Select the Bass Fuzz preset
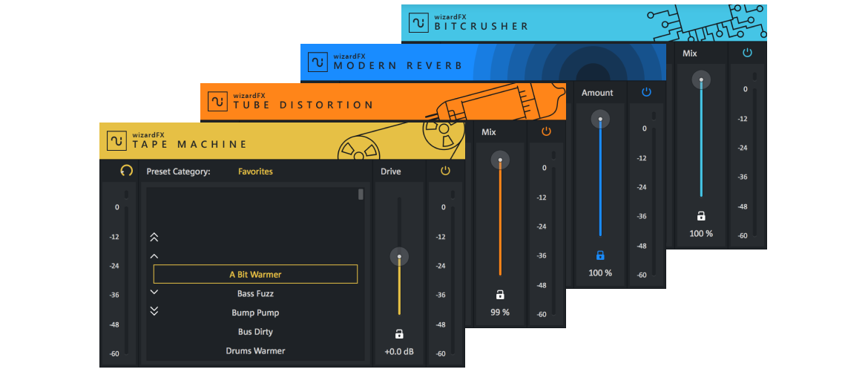This screenshot has height=372, width=868. click(x=255, y=294)
